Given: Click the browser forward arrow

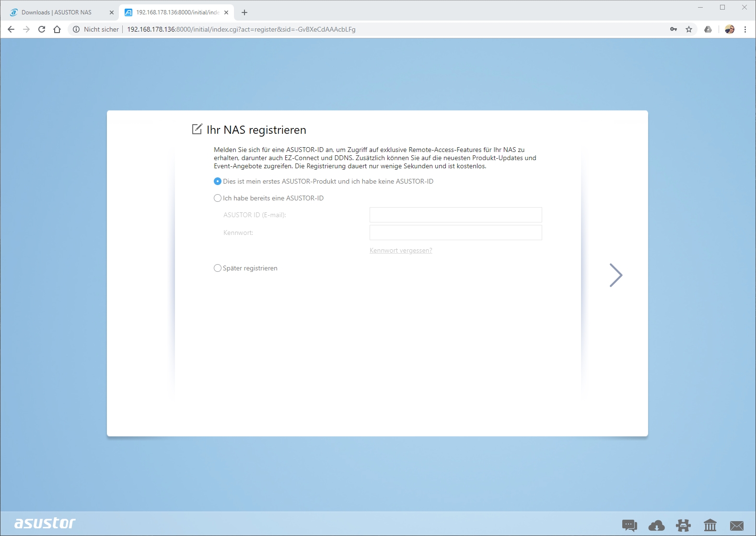Looking at the screenshot, I should [26, 29].
